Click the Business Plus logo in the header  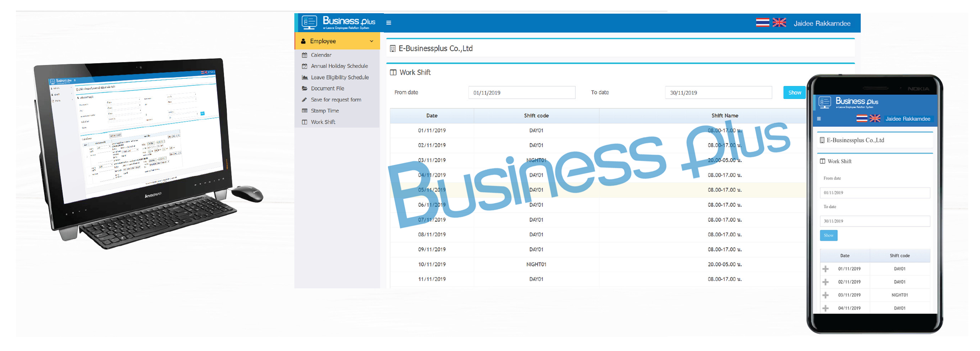338,23
